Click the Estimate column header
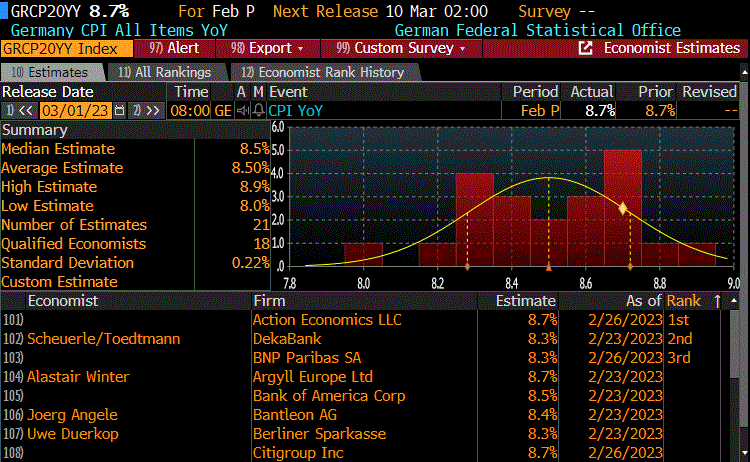This screenshot has height=462, width=750. point(525,301)
